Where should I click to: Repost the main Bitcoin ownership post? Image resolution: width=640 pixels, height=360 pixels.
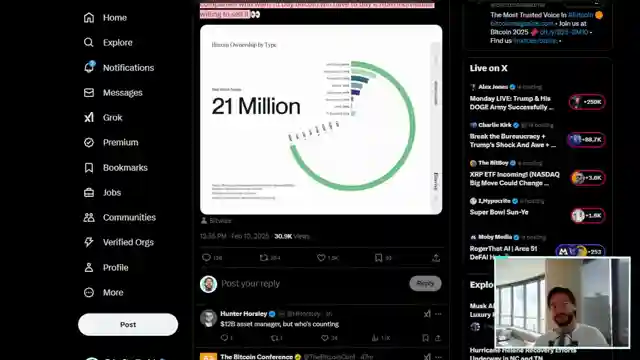[264, 258]
